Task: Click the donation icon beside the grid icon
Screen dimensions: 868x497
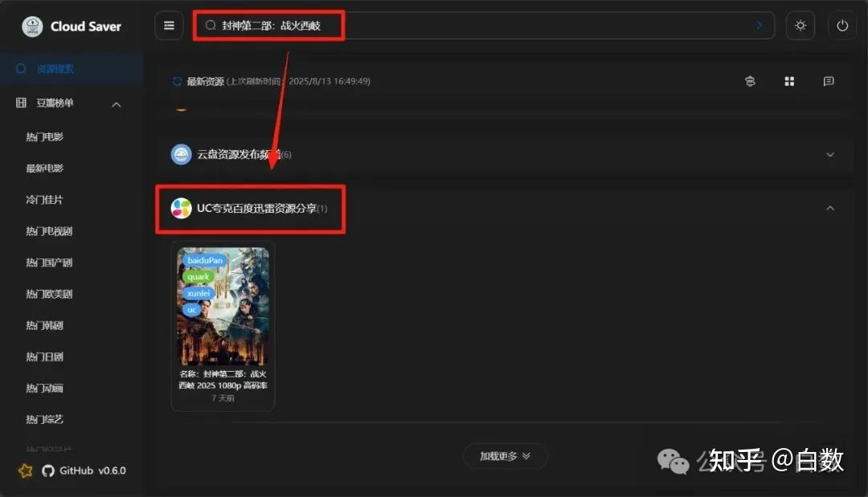Action: coord(749,81)
